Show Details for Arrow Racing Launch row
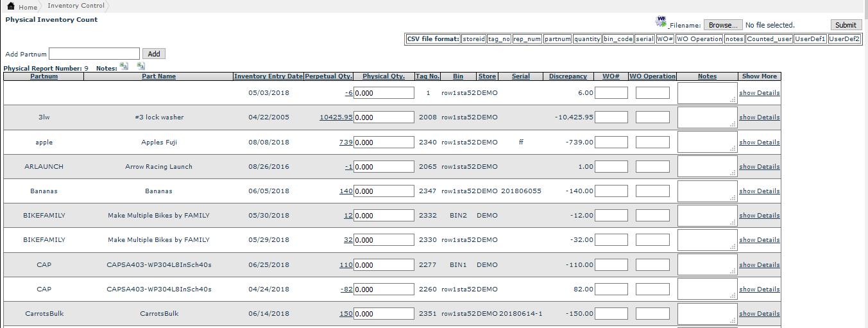 click(759, 167)
